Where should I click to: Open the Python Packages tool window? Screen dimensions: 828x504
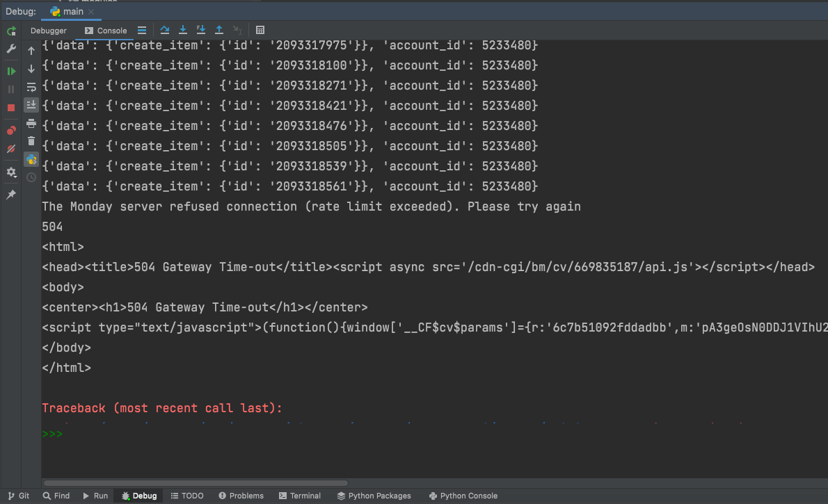pyautogui.click(x=374, y=496)
